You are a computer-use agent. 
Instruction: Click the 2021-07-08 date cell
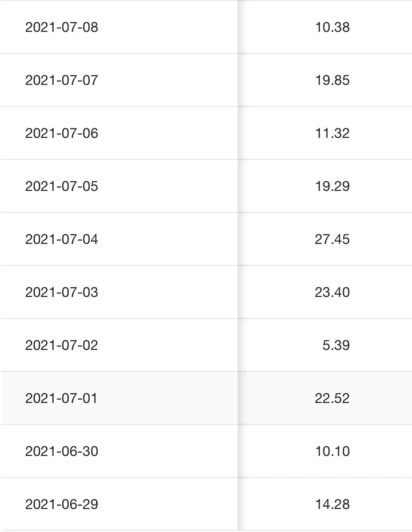(x=62, y=27)
